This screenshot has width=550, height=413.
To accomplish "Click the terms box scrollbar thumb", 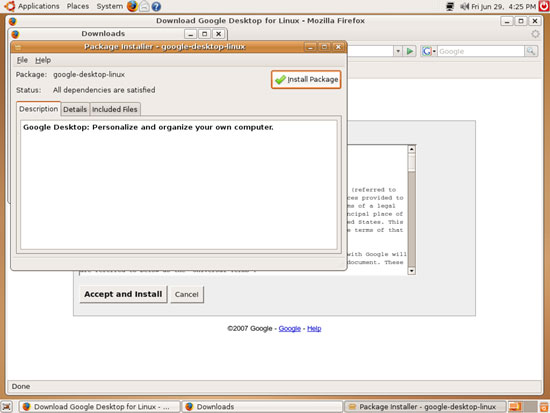I will pyautogui.click(x=412, y=162).
